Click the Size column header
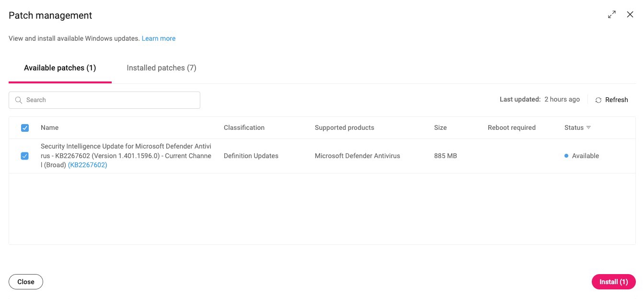The width and height of the screenshot is (644, 299). 440,127
